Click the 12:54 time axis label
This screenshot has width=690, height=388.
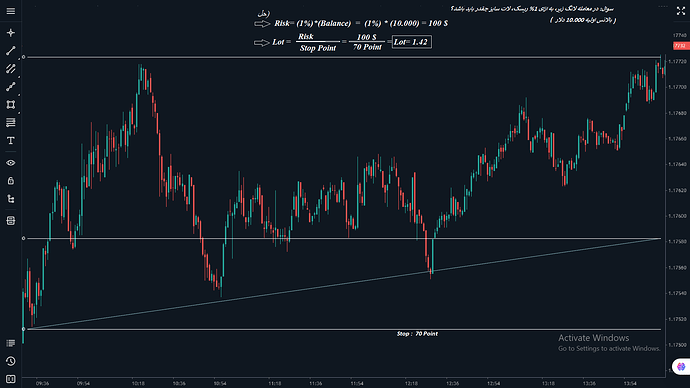pos(493,383)
